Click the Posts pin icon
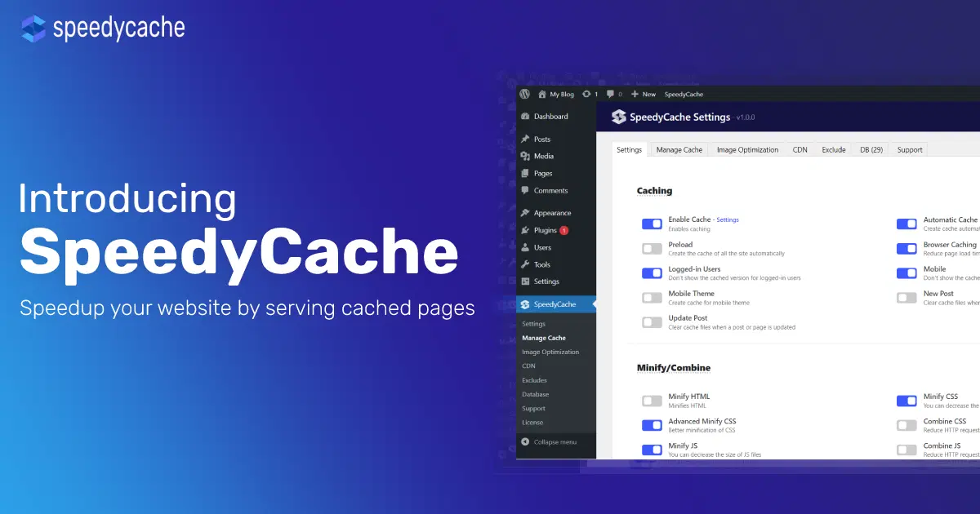Image resolution: width=980 pixels, height=514 pixels. (525, 140)
